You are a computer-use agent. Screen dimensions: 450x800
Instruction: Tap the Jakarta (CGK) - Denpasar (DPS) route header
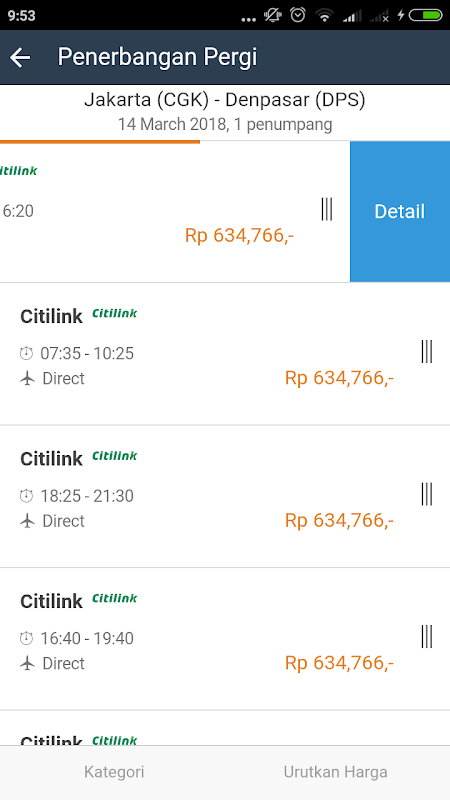(x=225, y=100)
